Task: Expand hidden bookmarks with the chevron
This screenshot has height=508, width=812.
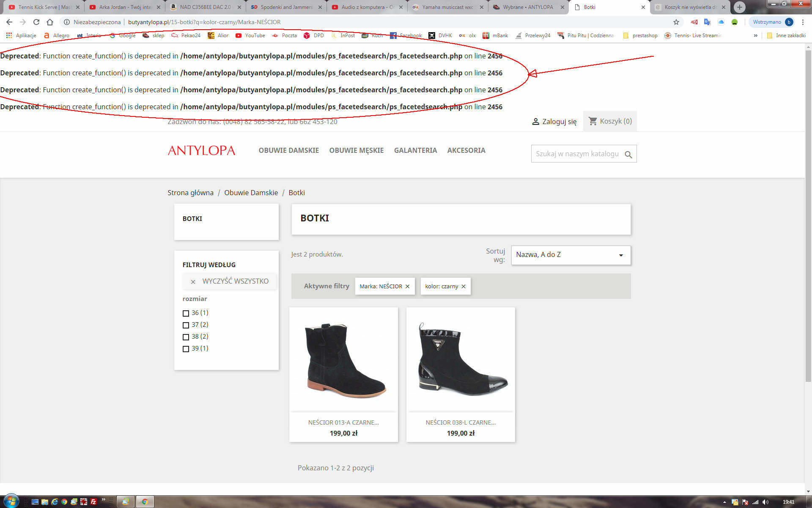Action: 755,36
